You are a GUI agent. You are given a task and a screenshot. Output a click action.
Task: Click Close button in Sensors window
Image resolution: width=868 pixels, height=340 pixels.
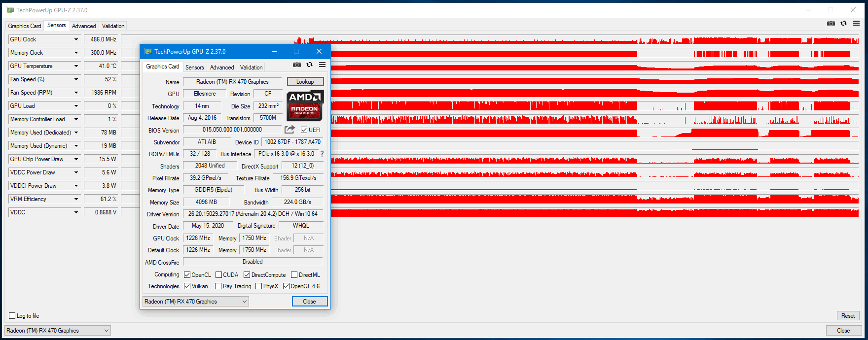(x=843, y=331)
